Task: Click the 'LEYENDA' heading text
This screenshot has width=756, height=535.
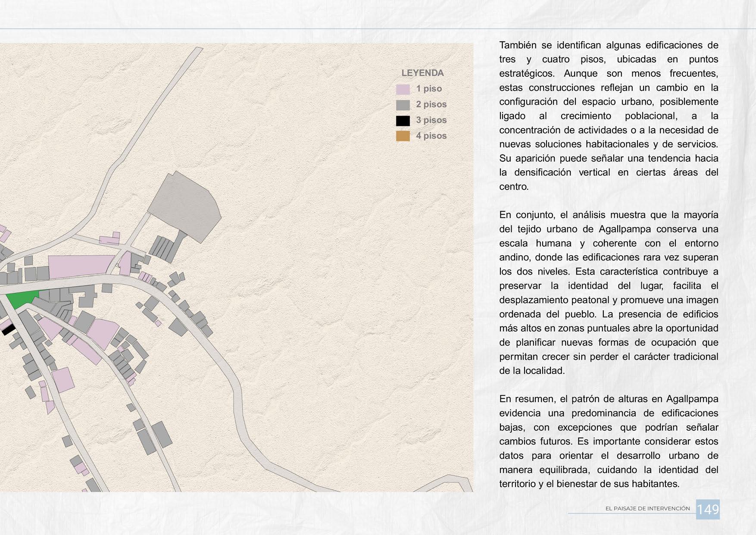Action: 422,73
